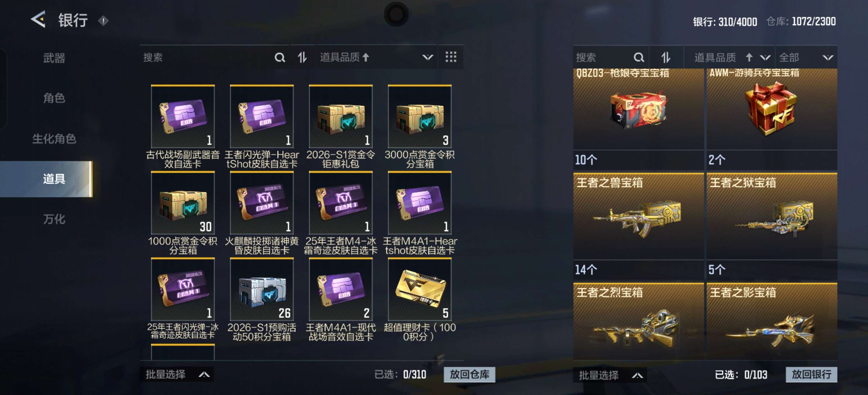Toggle warehouse 道具品质 ascending arrow
868x395 pixels.
[749, 57]
